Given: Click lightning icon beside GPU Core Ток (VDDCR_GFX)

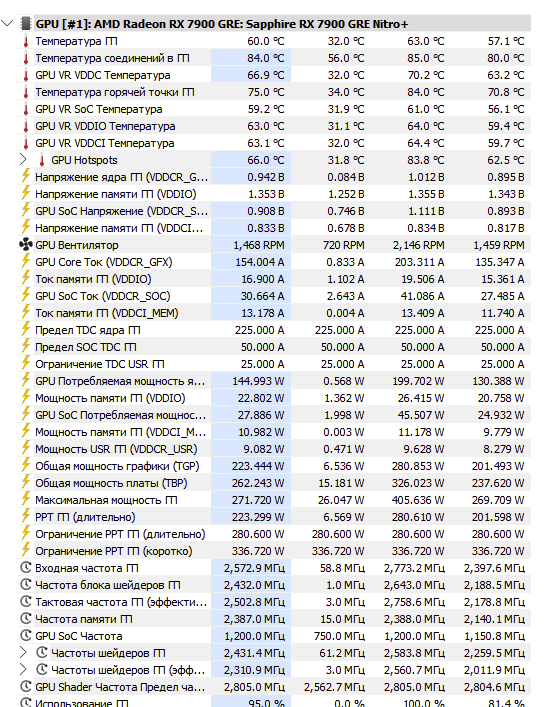Looking at the screenshot, I should [x=26, y=261].
